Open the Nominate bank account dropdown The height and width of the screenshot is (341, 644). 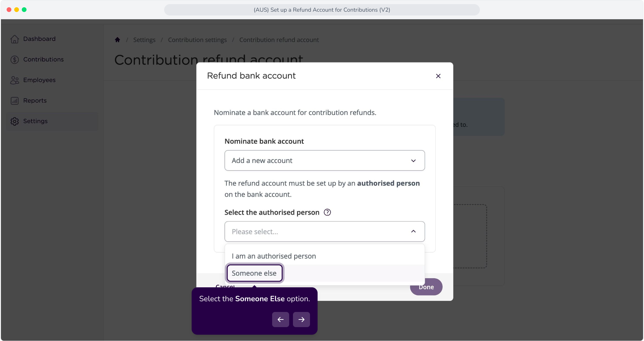325,160
